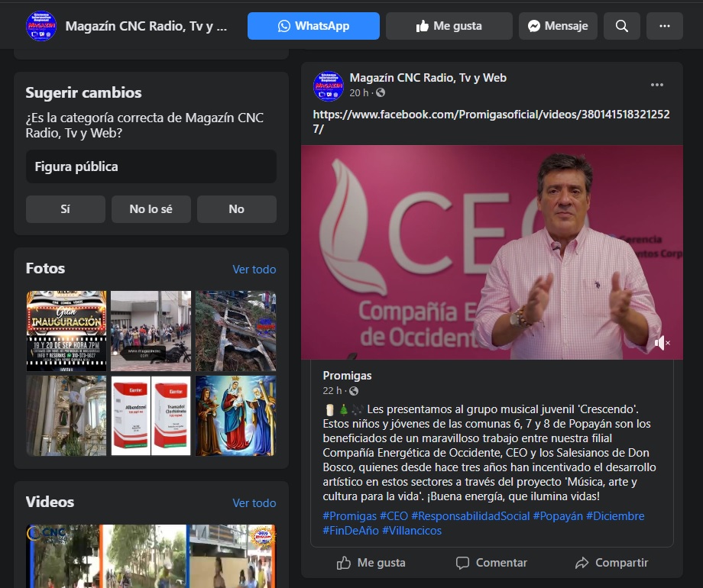
Task: Open post author name Magazín CNC Radio, Tv y Web
Action: click(x=428, y=78)
